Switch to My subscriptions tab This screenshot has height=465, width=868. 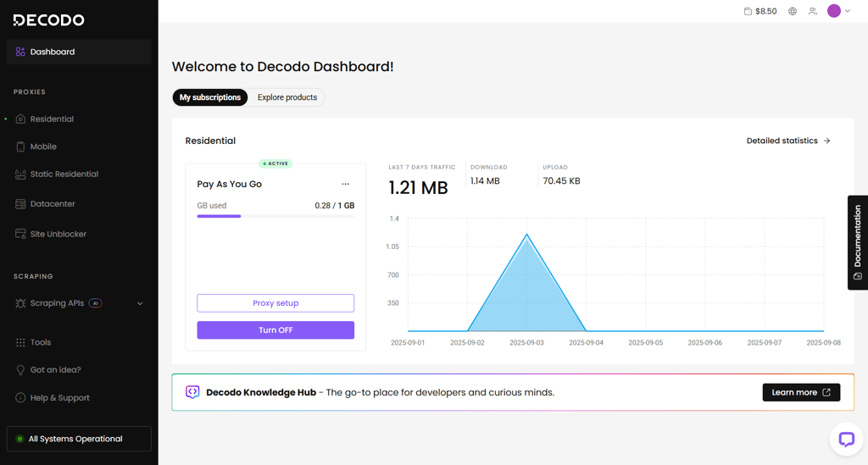click(x=210, y=97)
